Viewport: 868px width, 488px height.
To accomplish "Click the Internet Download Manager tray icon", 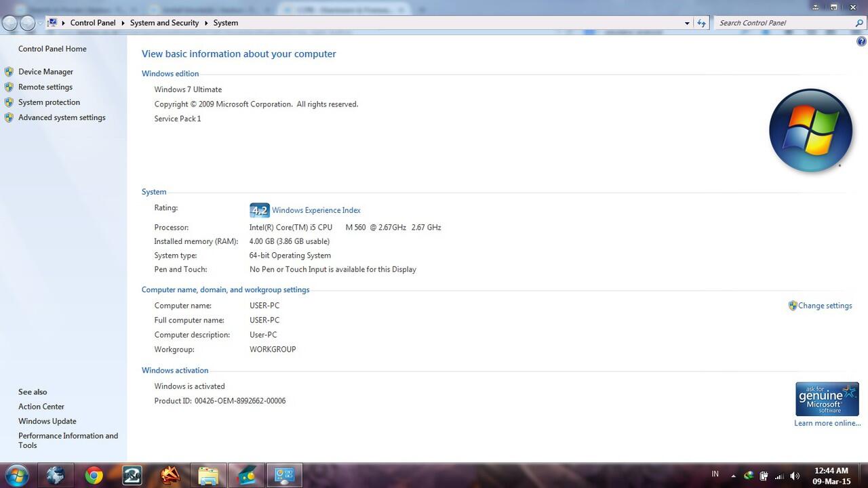I will coord(749,476).
